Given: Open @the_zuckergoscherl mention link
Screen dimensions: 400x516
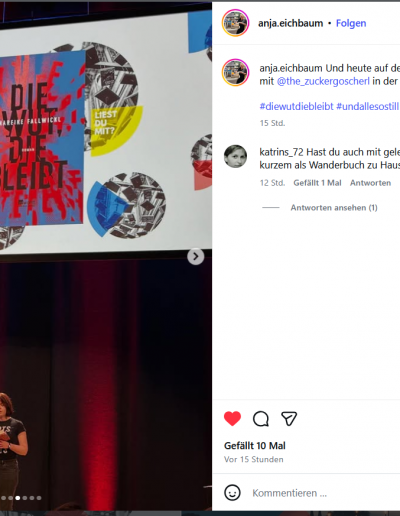Looking at the screenshot, I should point(323,81).
